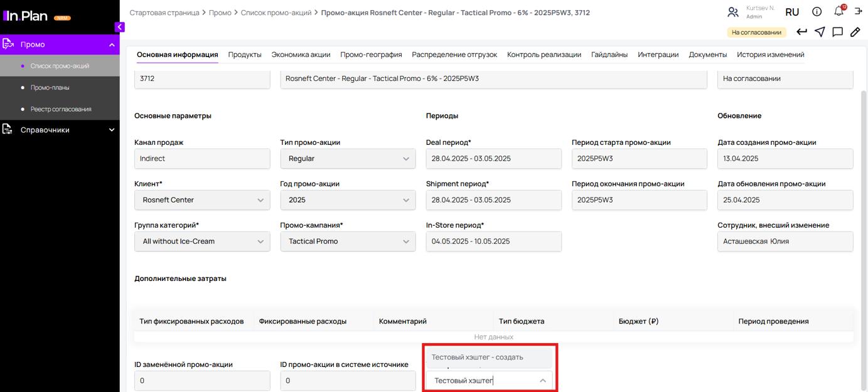Click the Период окончания промо-акции field
This screenshot has height=392, width=868.
pyautogui.click(x=640, y=200)
